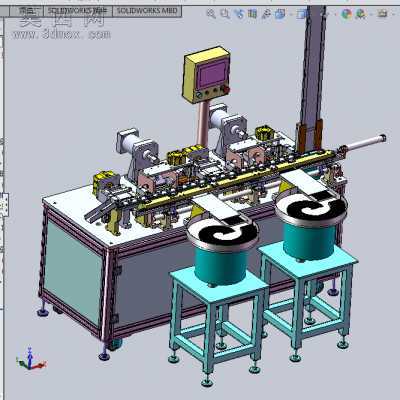Click the dynamic annotation views icon
400x400 pixels.
click(266, 14)
